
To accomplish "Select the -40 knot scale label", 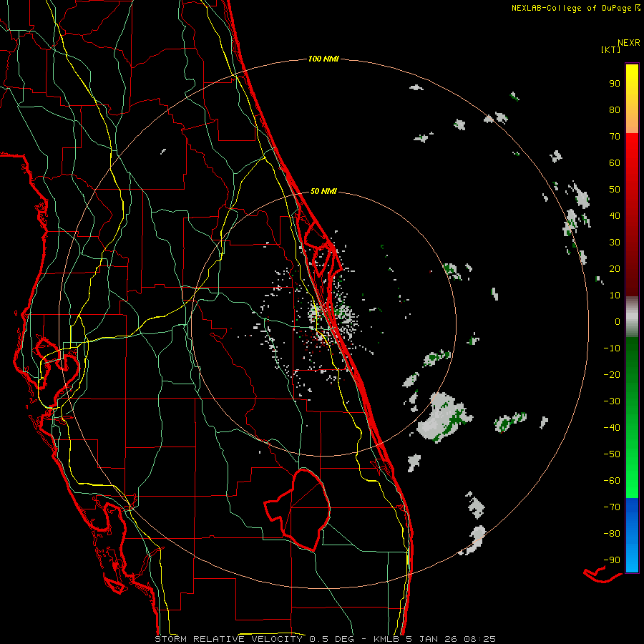I will (612, 428).
